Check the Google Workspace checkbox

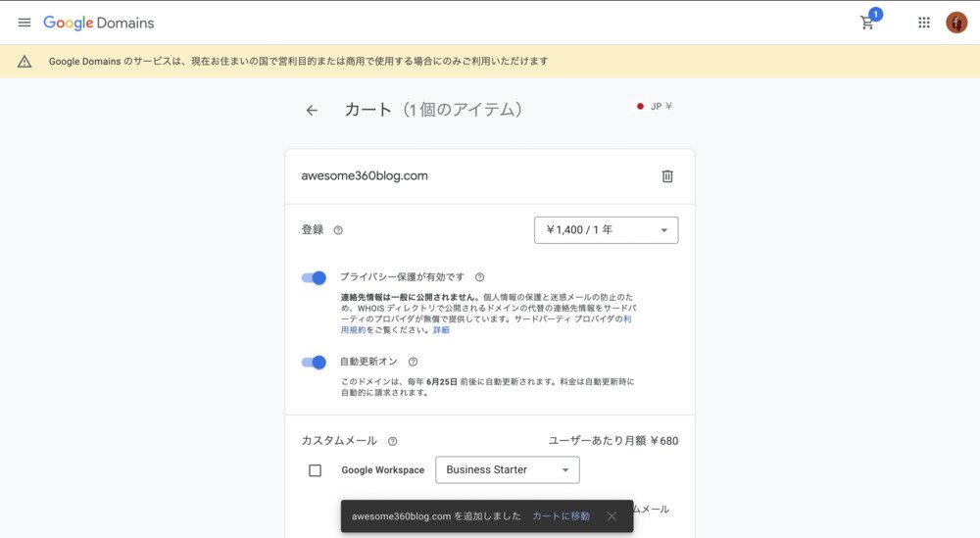tap(315, 469)
